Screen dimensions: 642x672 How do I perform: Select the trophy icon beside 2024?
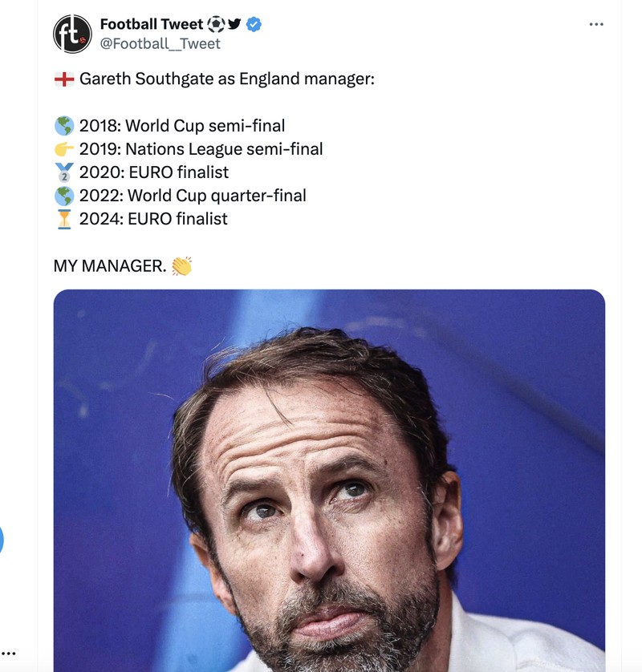tap(63, 218)
